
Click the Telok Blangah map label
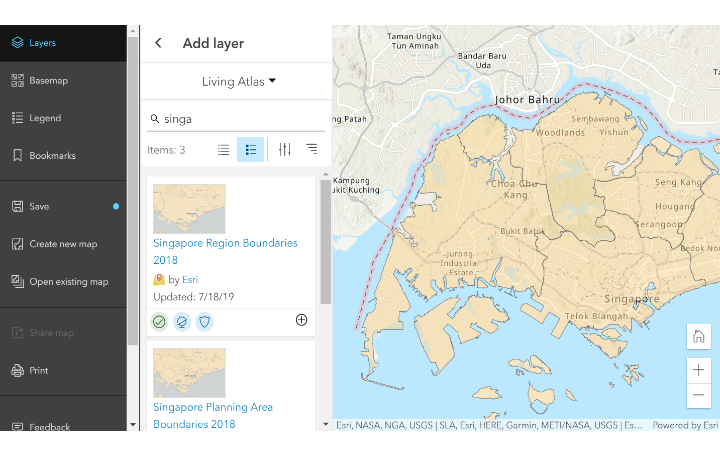[x=596, y=316]
